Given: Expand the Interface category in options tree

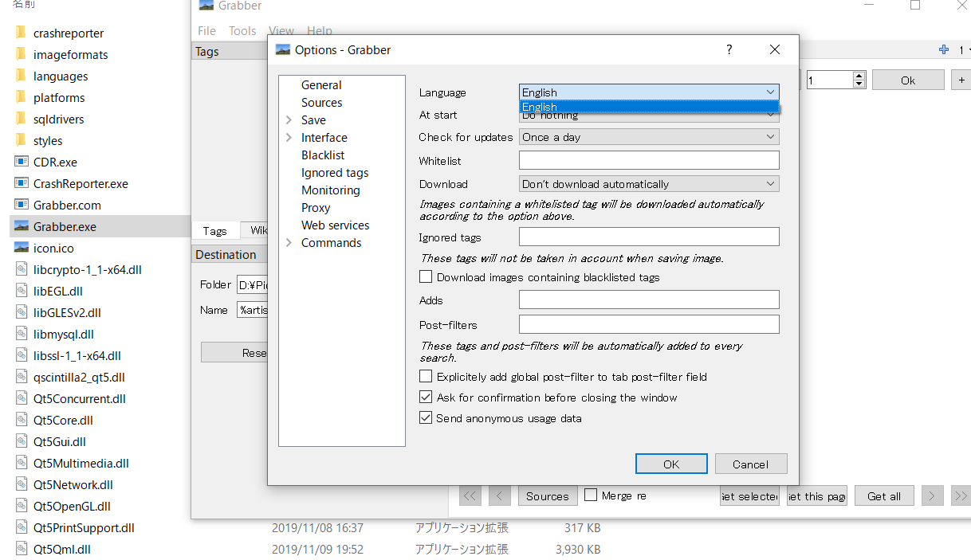Looking at the screenshot, I should (289, 138).
